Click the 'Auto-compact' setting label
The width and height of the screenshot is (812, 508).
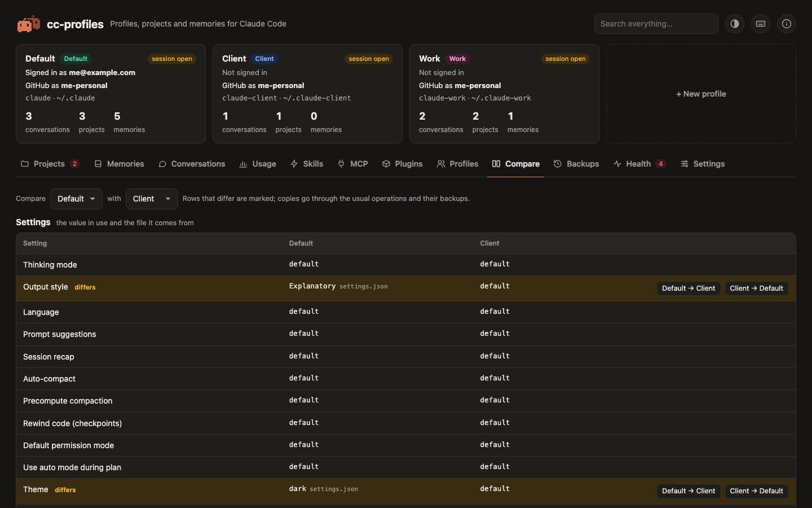[49, 379]
